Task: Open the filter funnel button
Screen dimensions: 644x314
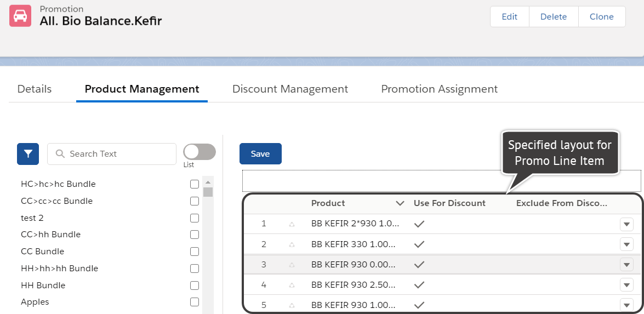Action: pos(28,154)
